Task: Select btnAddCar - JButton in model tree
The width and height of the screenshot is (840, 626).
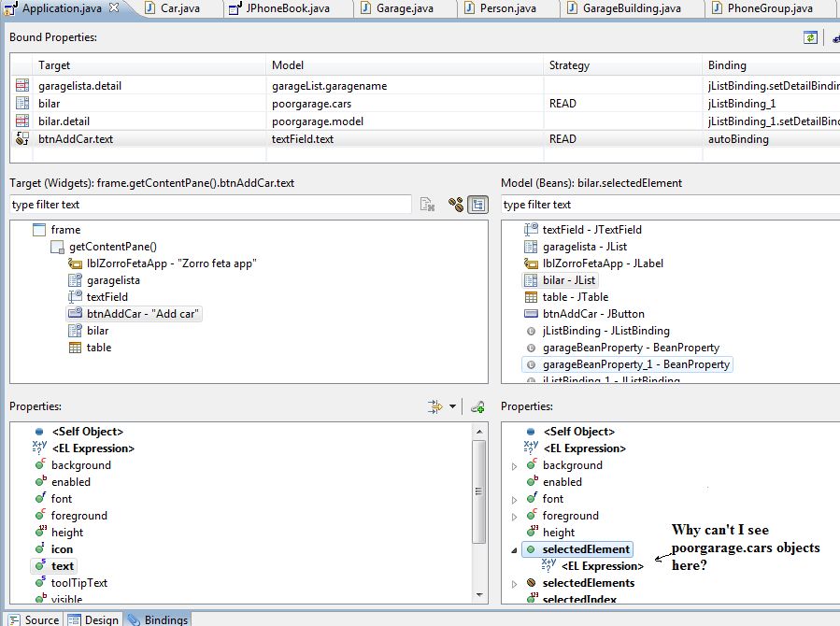Action: pyautogui.click(x=593, y=313)
